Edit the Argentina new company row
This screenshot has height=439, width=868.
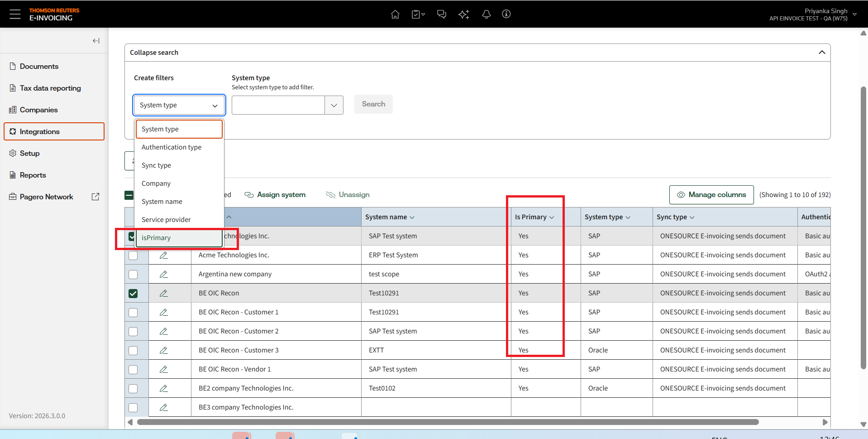point(164,274)
